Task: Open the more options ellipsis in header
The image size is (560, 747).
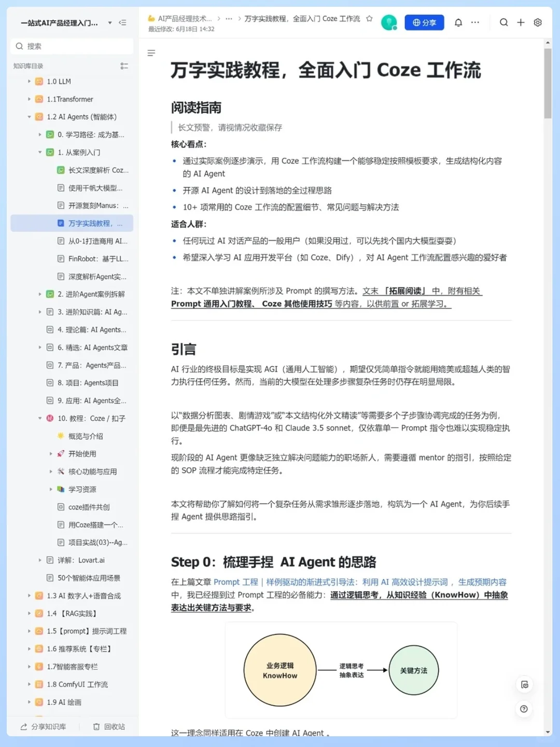Action: pos(475,23)
